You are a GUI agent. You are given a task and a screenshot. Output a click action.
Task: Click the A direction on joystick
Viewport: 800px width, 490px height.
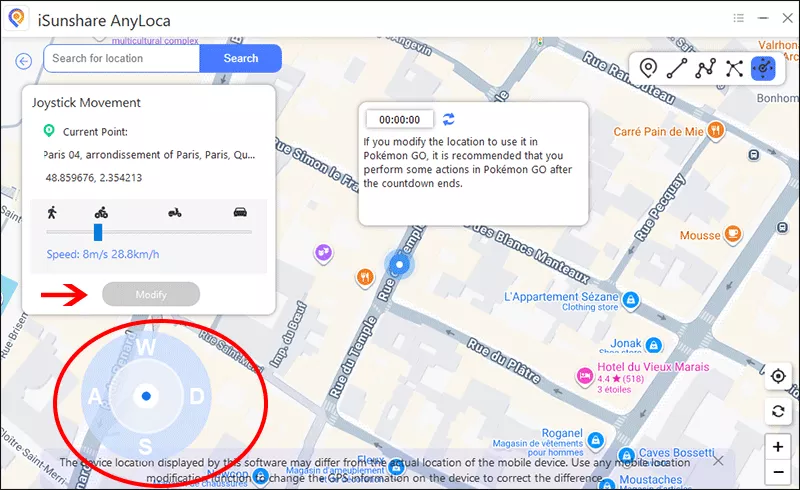point(95,396)
